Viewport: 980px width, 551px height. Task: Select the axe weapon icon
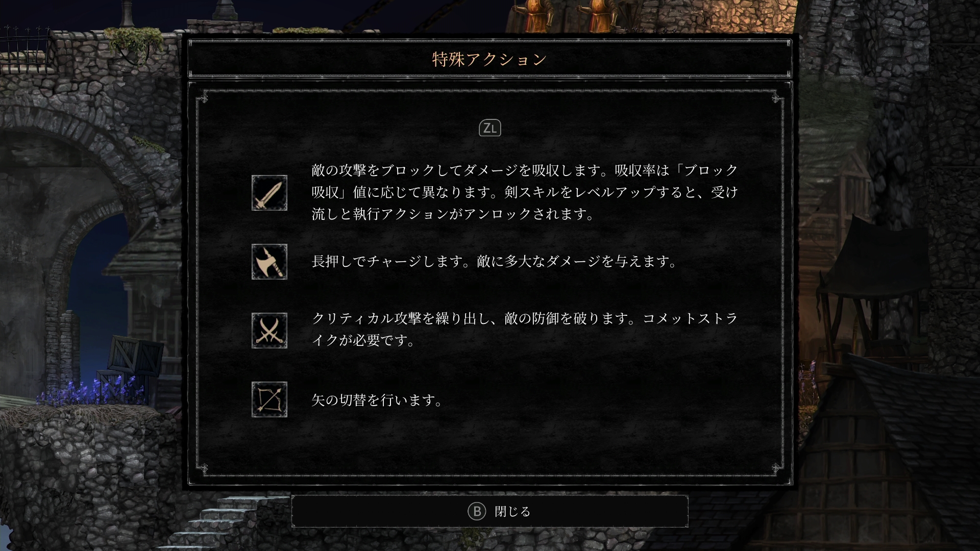pos(269,262)
